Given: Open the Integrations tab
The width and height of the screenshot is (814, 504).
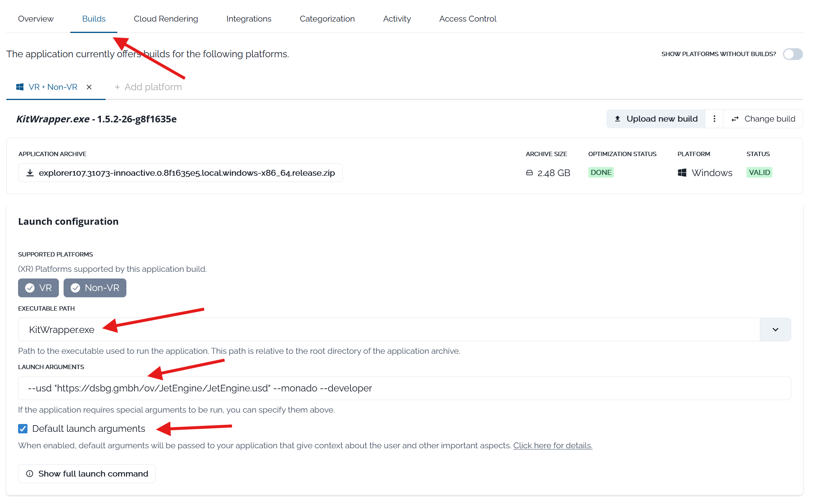Looking at the screenshot, I should click(248, 19).
